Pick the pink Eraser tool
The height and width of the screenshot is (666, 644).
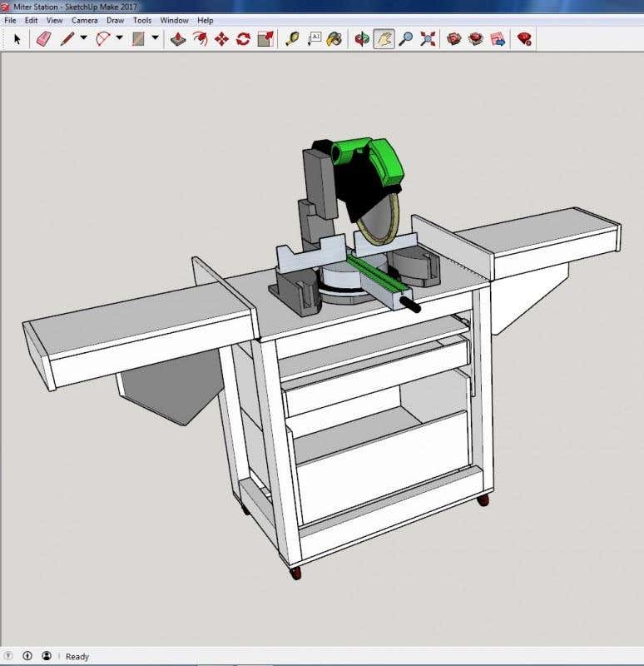(x=43, y=38)
